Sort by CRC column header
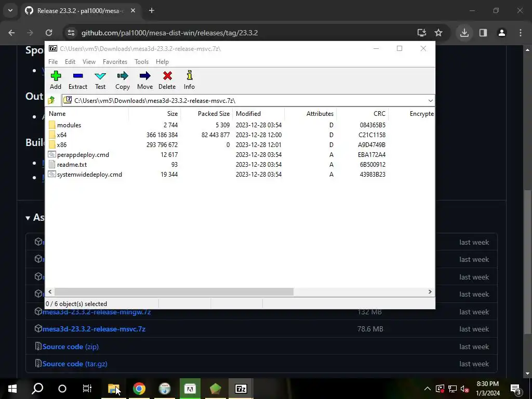532x399 pixels. click(362, 114)
